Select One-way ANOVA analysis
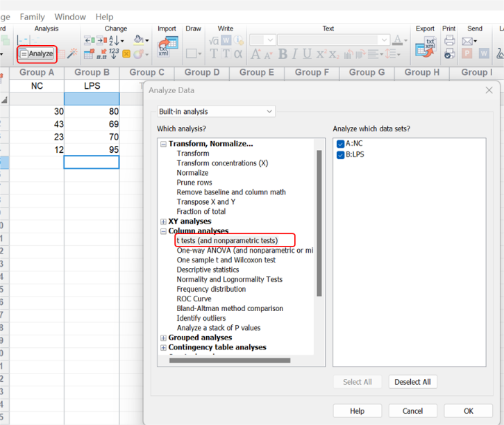Screen dimensions: 504x425 click(244, 250)
